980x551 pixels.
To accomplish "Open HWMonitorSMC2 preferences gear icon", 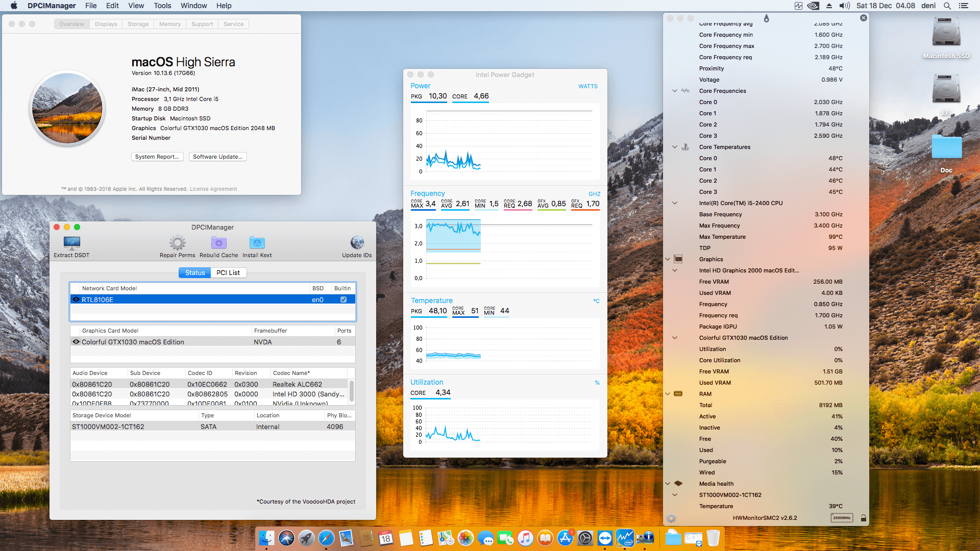I will point(672,518).
